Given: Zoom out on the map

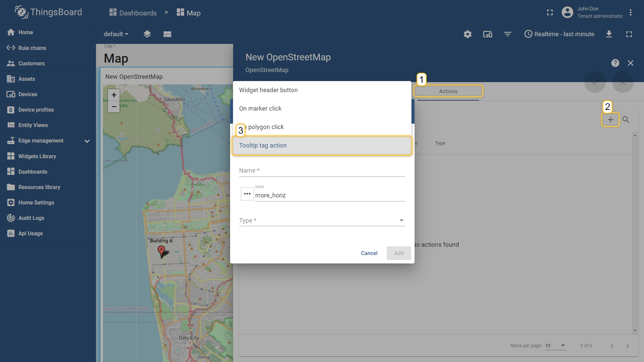Looking at the screenshot, I should [114, 107].
